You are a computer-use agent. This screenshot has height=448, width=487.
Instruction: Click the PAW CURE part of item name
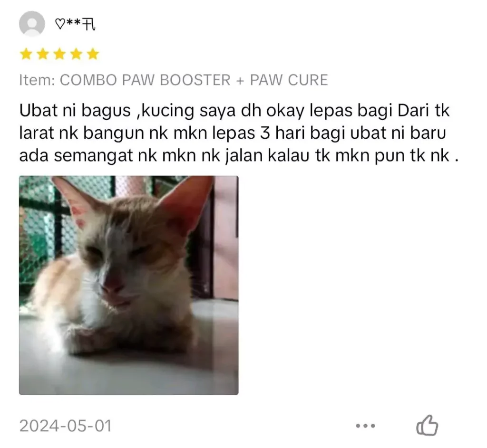(x=289, y=80)
